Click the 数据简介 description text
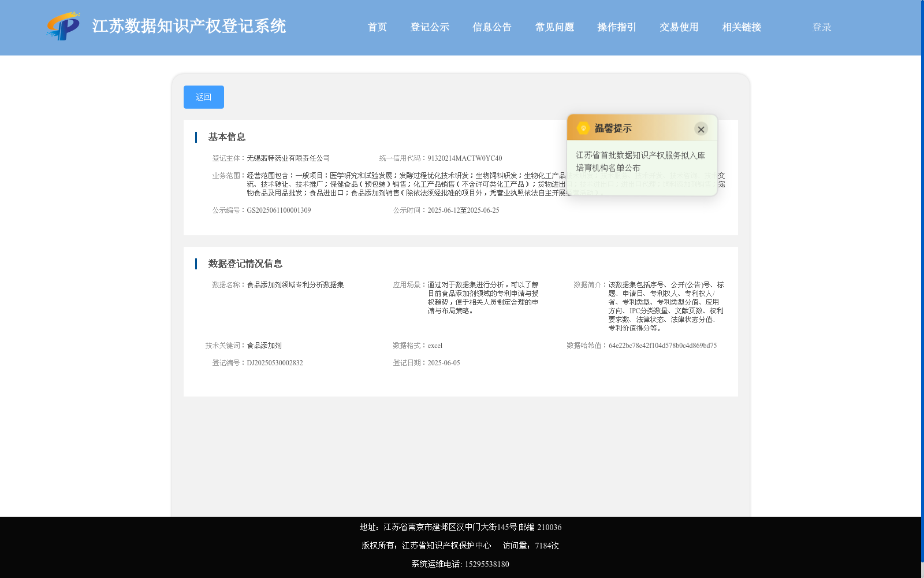The height and width of the screenshot is (578, 924). coord(666,306)
